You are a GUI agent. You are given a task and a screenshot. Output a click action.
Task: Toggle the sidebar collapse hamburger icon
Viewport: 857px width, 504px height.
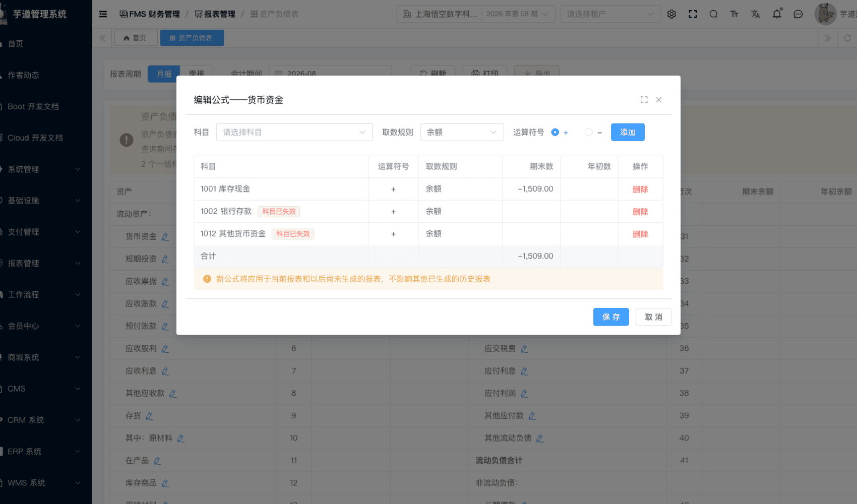coord(103,14)
